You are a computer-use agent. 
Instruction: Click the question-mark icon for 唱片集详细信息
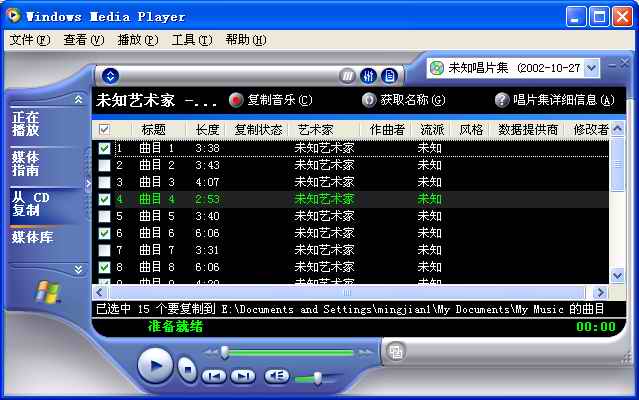(x=502, y=100)
